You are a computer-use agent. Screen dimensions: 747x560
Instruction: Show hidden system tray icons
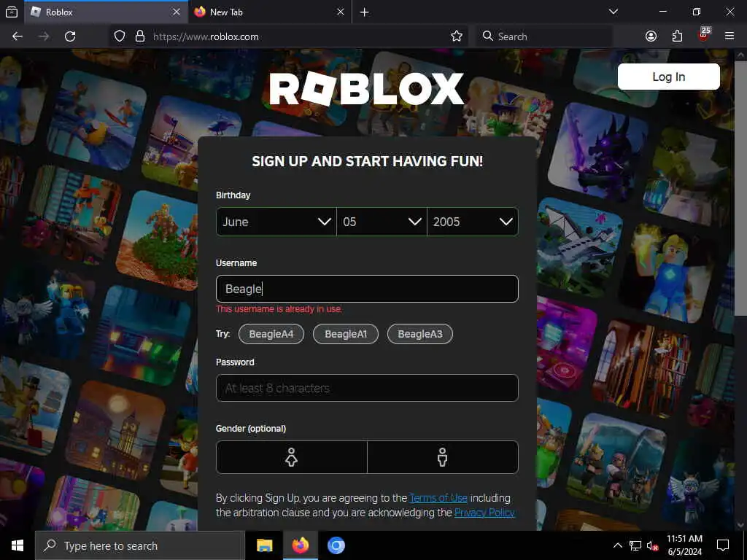pyautogui.click(x=617, y=545)
